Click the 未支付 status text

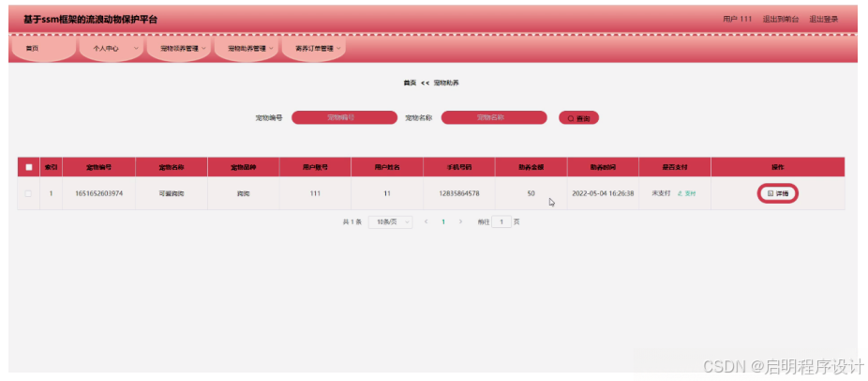tap(661, 193)
